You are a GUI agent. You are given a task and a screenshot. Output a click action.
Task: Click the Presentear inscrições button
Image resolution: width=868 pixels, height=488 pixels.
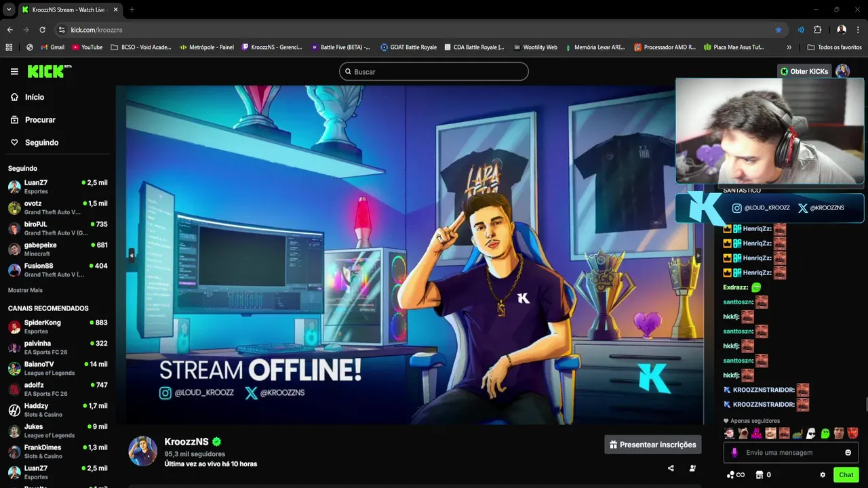click(653, 445)
